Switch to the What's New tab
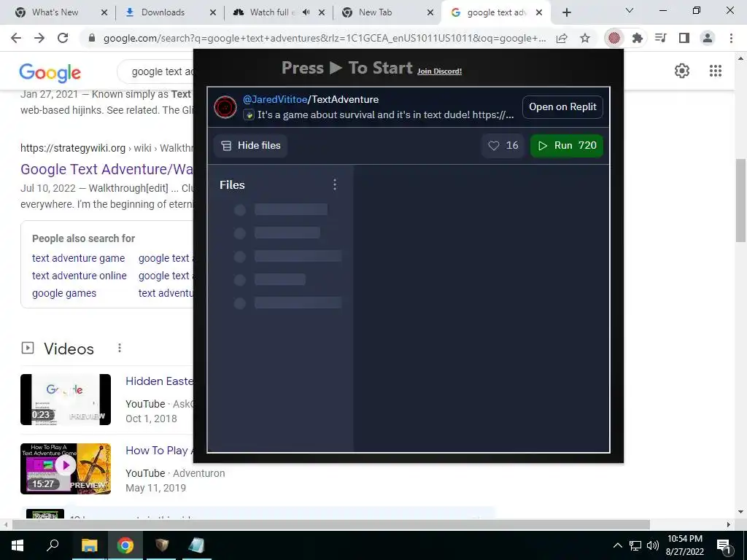 tap(55, 12)
